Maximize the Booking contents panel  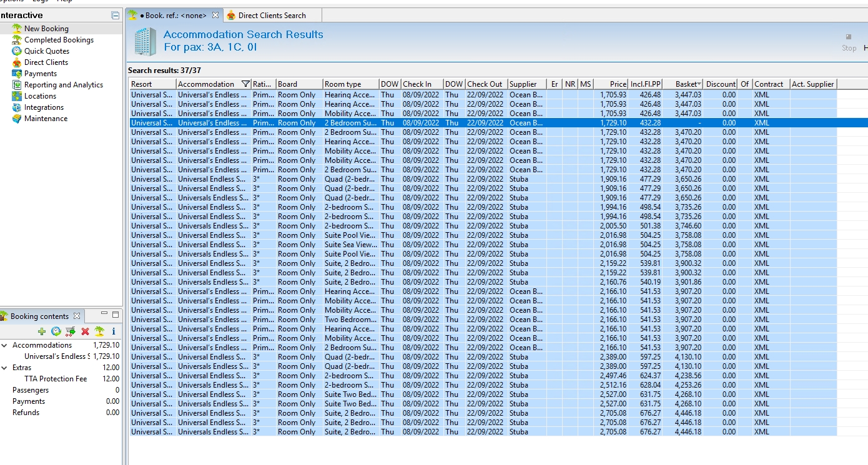coord(116,315)
